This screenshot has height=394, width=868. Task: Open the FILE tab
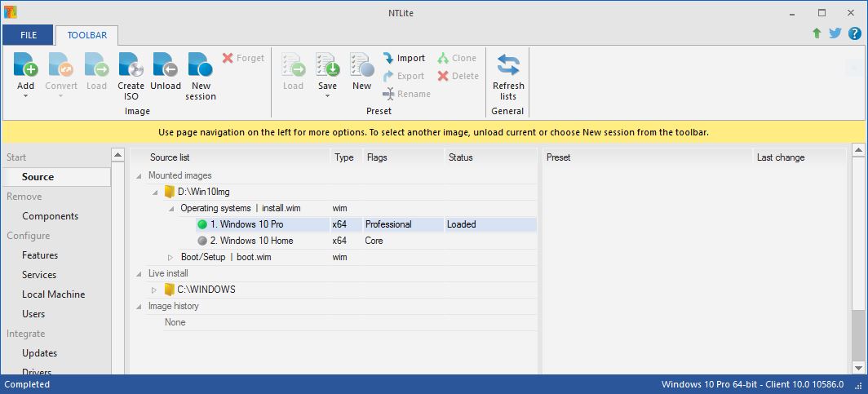tap(29, 35)
